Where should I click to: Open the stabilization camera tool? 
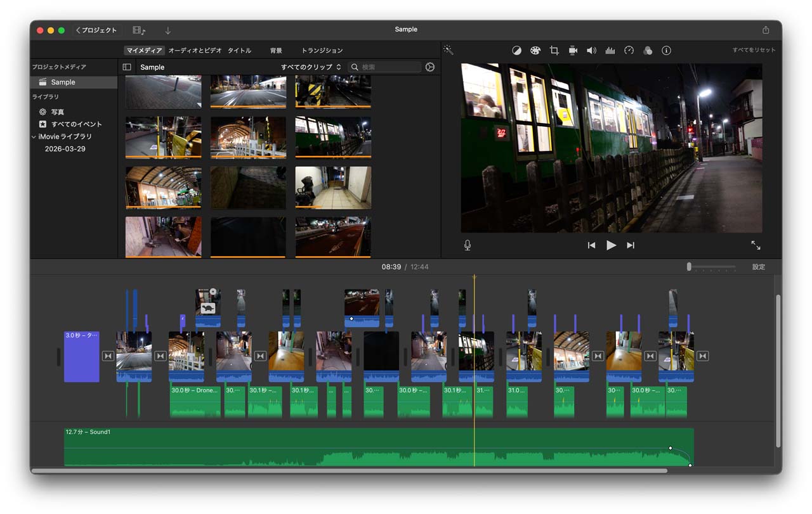(573, 51)
